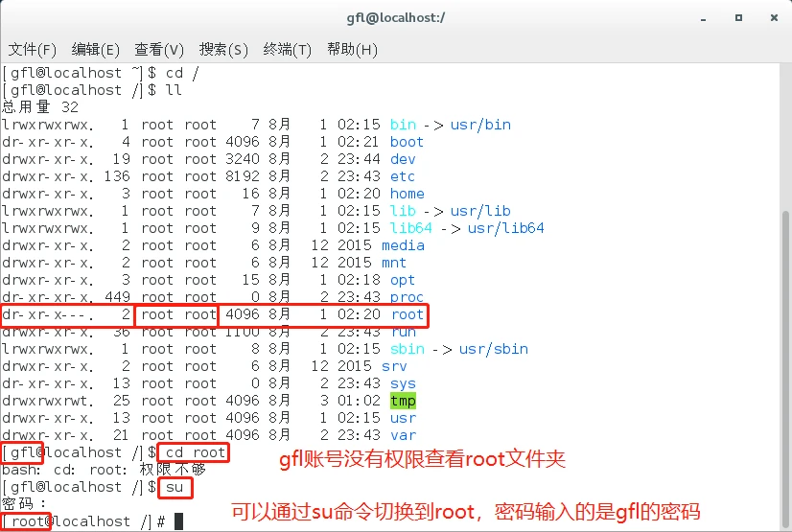Click the 密码 password prompt line
Screen dimensions: 792x532
25,504
